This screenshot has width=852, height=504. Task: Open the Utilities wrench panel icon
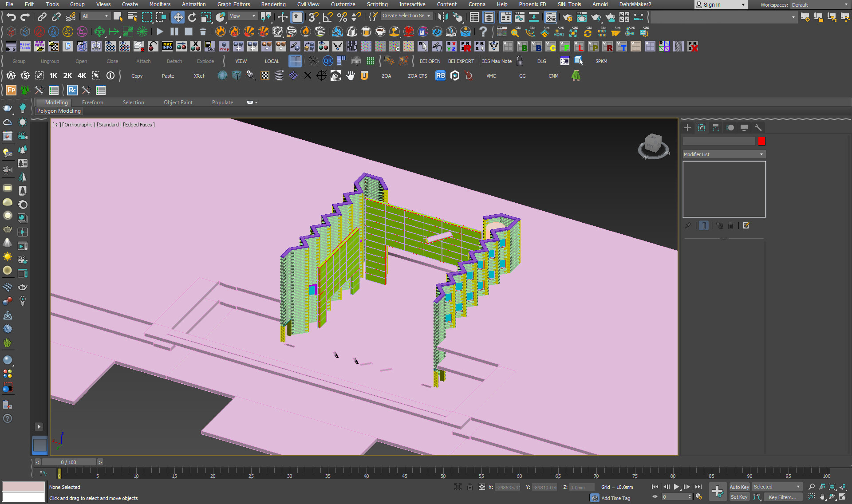tap(758, 128)
